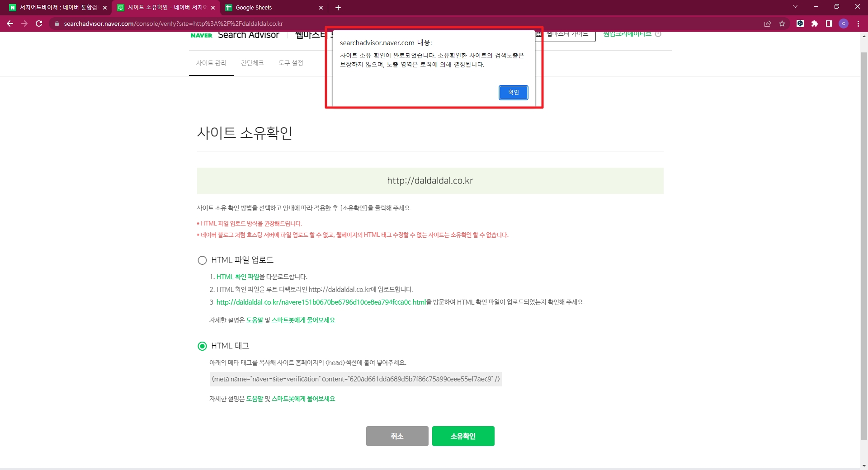This screenshot has height=470, width=868.
Task: Click the DeepL extension icon
Action: click(x=800, y=23)
